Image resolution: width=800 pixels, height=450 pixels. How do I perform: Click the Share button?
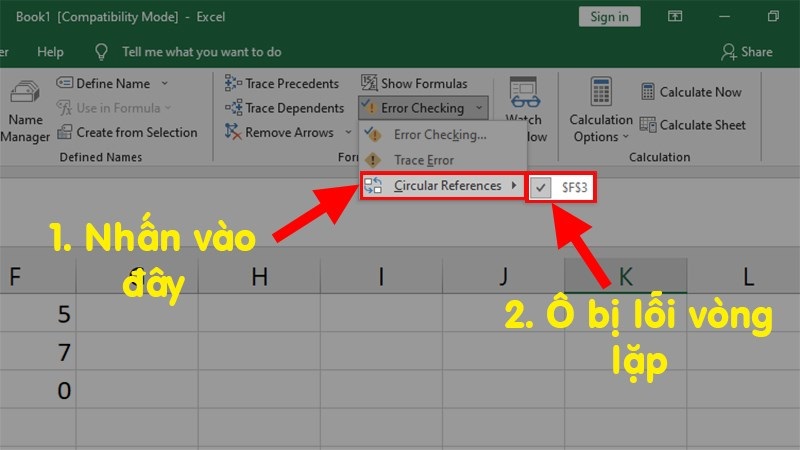tap(747, 52)
